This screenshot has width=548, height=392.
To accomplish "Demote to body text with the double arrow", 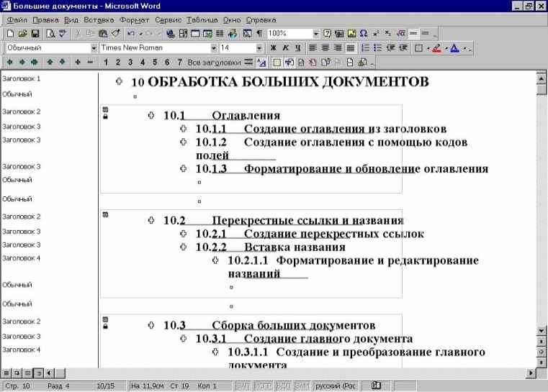I will [35, 62].
